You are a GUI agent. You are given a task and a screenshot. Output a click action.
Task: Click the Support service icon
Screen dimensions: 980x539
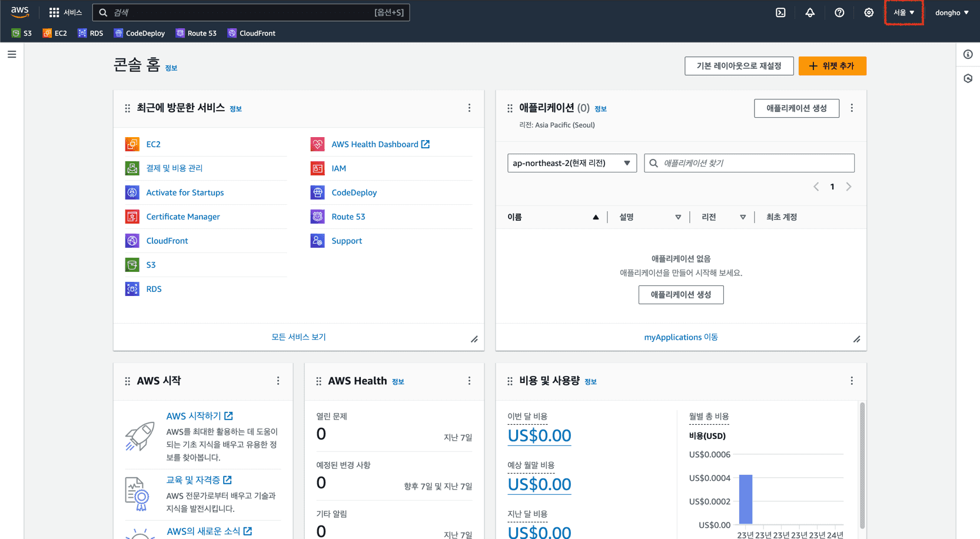click(x=318, y=241)
